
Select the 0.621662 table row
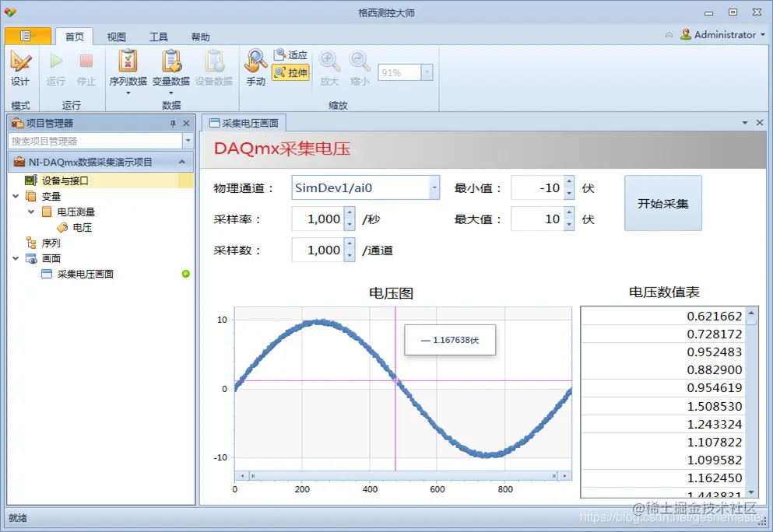click(663, 316)
